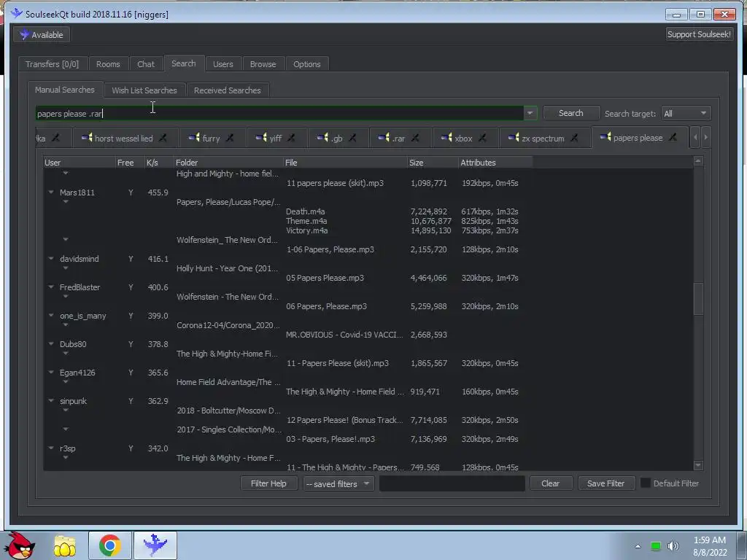Click the scroll up arrow of results list
The width and height of the screenshot is (747, 560).
(698, 161)
